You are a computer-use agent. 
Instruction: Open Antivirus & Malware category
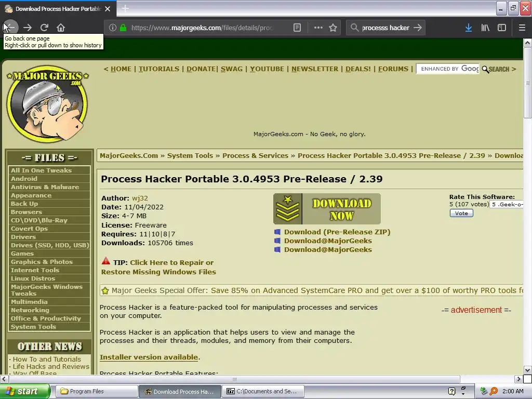tap(45, 187)
